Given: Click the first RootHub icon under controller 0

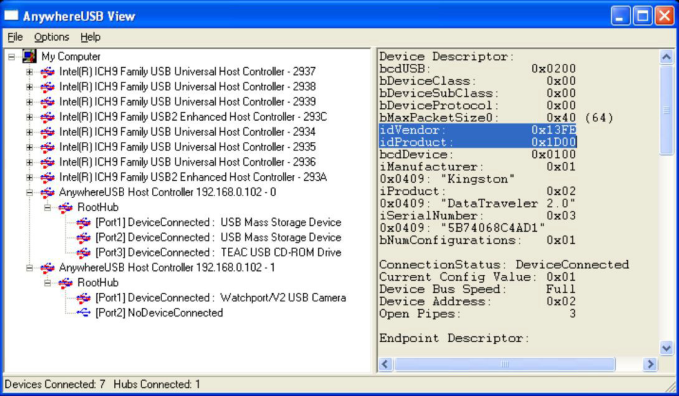Looking at the screenshot, I should point(65,208).
